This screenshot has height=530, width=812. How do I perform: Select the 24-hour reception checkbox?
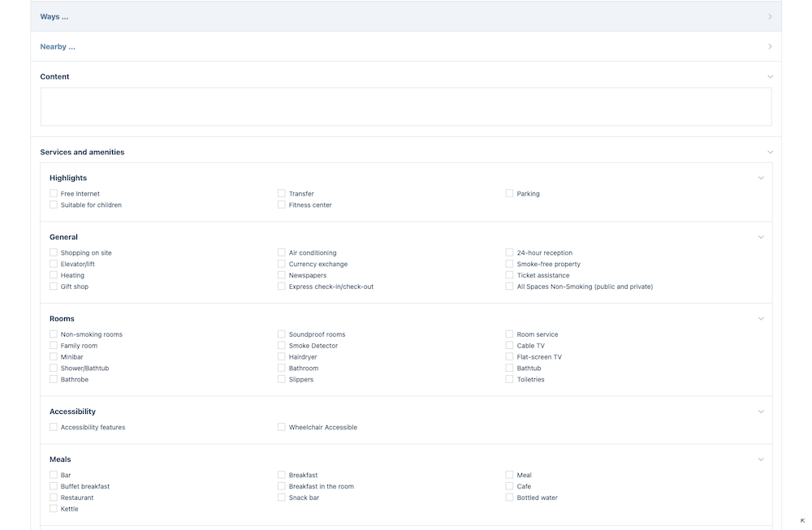point(510,253)
